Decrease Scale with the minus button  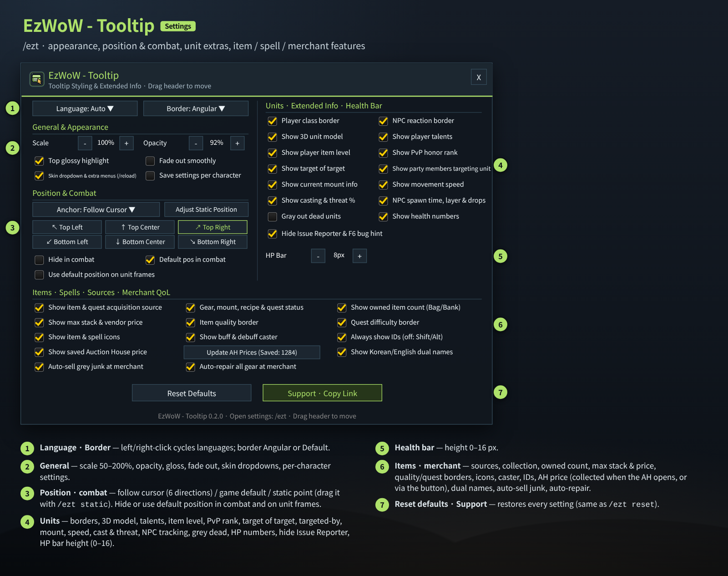tap(85, 143)
